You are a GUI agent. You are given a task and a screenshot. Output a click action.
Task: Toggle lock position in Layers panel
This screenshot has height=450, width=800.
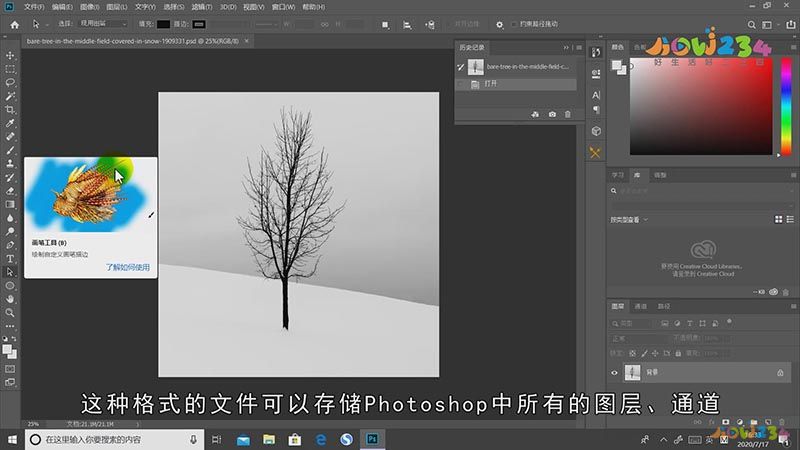click(x=656, y=353)
